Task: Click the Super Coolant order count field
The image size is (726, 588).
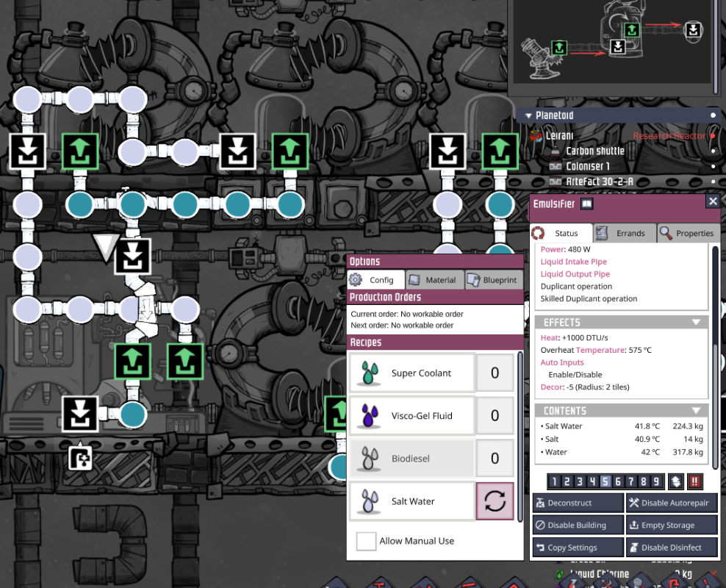Action: pos(495,373)
